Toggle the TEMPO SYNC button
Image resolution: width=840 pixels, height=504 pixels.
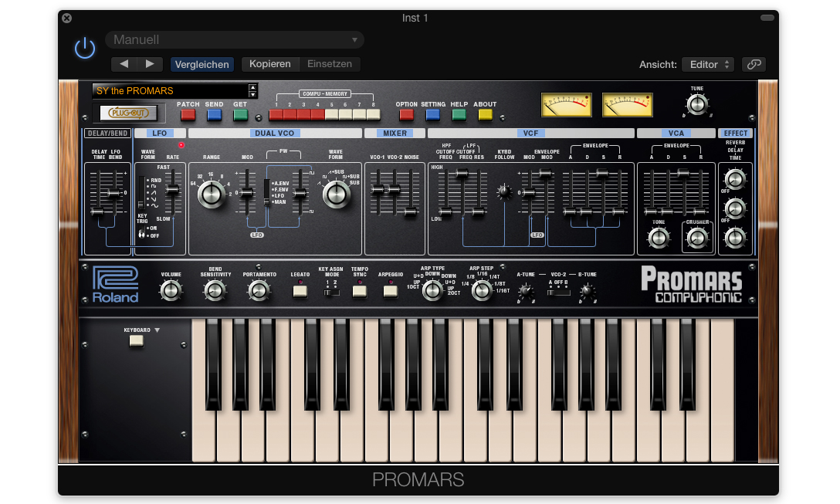pyautogui.click(x=360, y=291)
